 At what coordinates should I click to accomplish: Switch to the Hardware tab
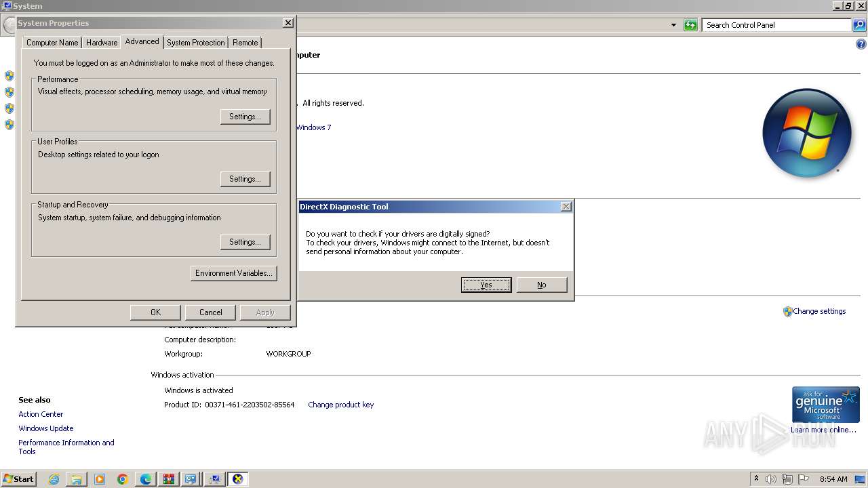pyautogui.click(x=102, y=43)
